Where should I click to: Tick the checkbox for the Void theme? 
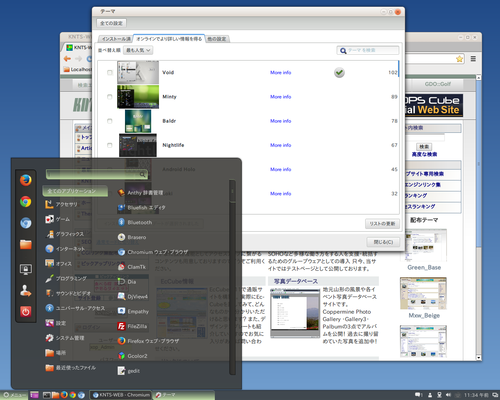pyautogui.click(x=110, y=72)
